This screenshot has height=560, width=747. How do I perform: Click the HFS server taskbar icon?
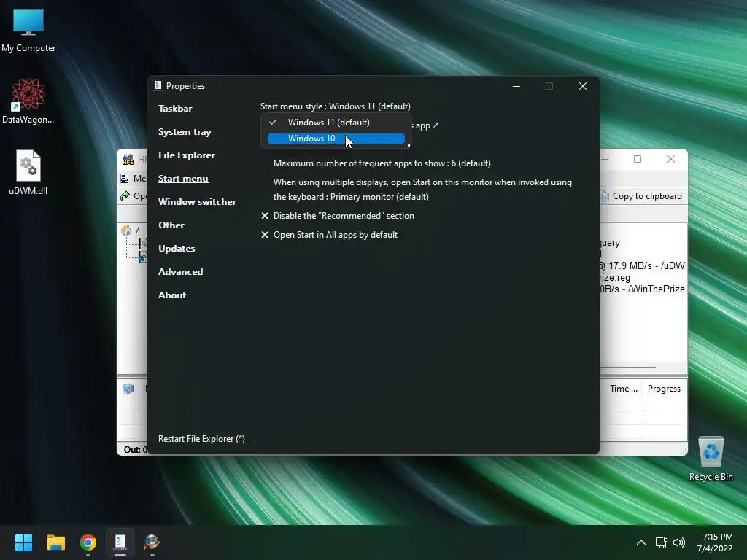[152, 542]
